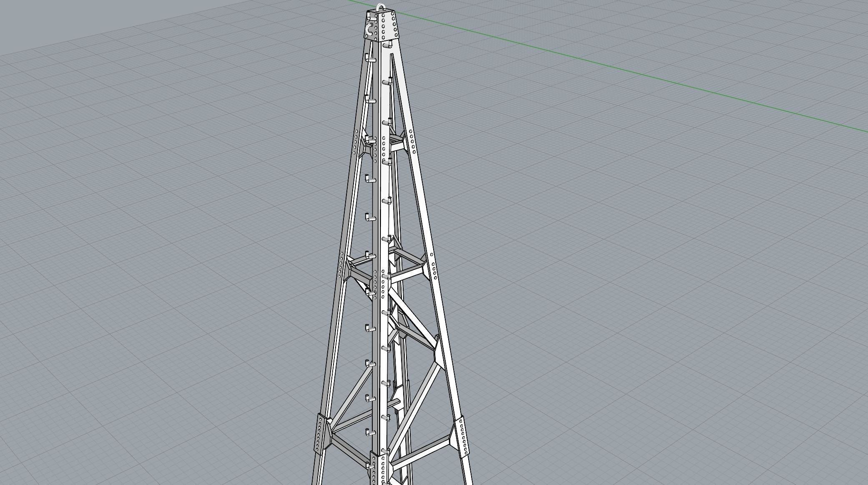Select the C-shaped hook on the cap side
868x485 pixels.
pos(369,30)
